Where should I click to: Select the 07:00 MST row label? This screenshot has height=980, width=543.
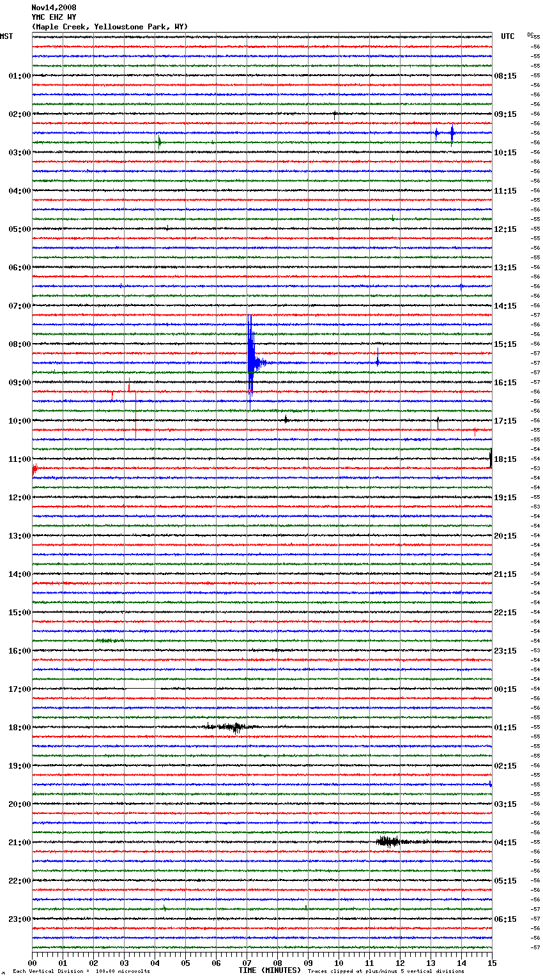pos(20,306)
